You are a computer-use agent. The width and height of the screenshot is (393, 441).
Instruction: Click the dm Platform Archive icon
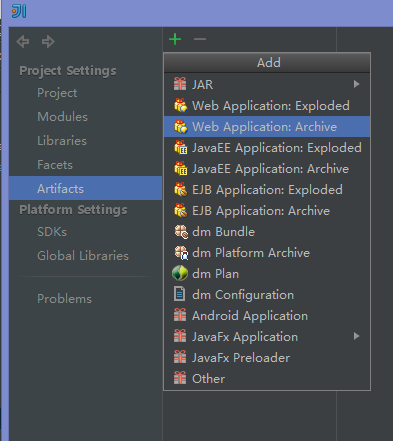(181, 253)
